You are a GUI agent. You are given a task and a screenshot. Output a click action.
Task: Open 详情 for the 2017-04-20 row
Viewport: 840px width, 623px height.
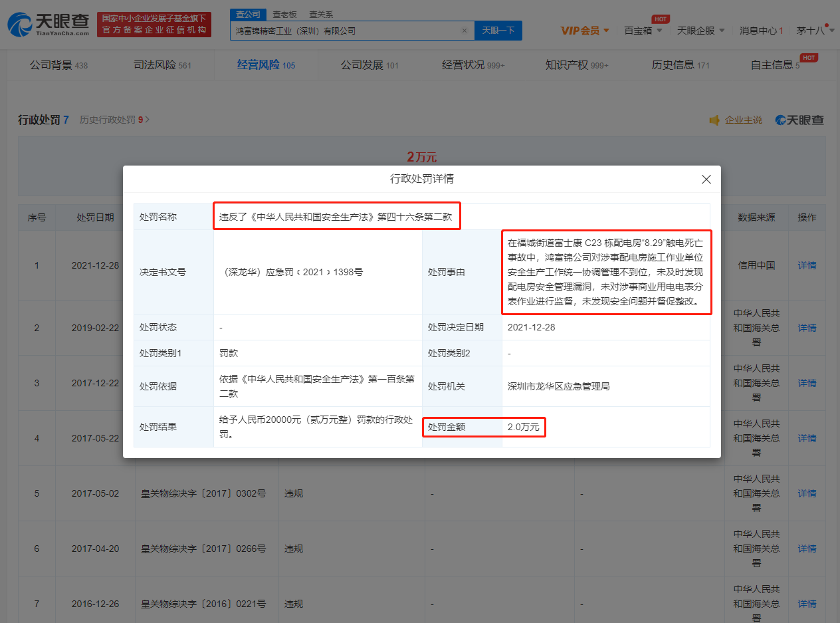tap(807, 549)
